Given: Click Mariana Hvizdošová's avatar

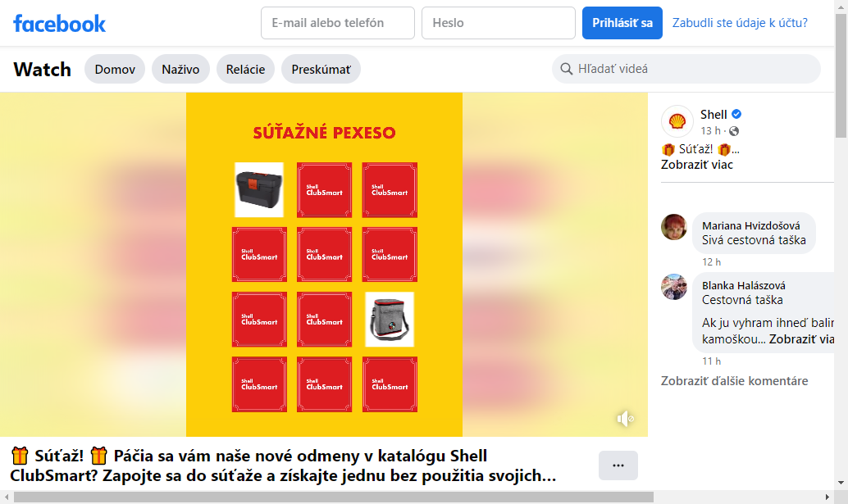Looking at the screenshot, I should 674,227.
